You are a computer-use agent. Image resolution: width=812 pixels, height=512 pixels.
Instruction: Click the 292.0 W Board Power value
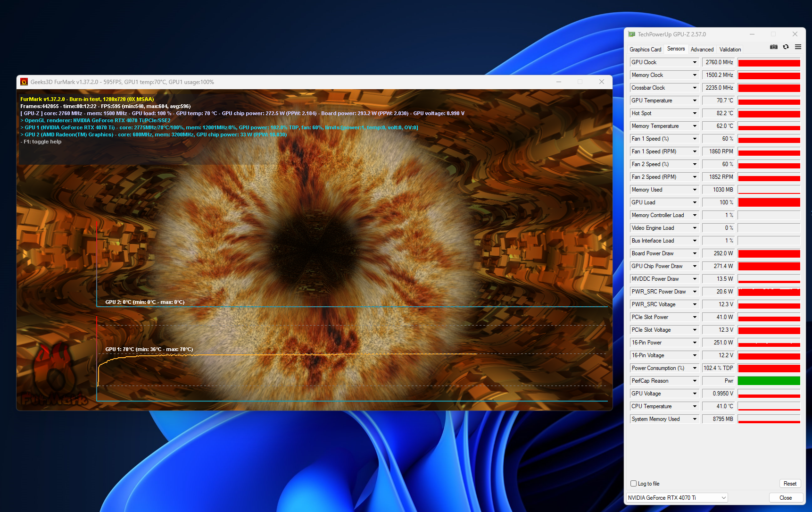(719, 253)
